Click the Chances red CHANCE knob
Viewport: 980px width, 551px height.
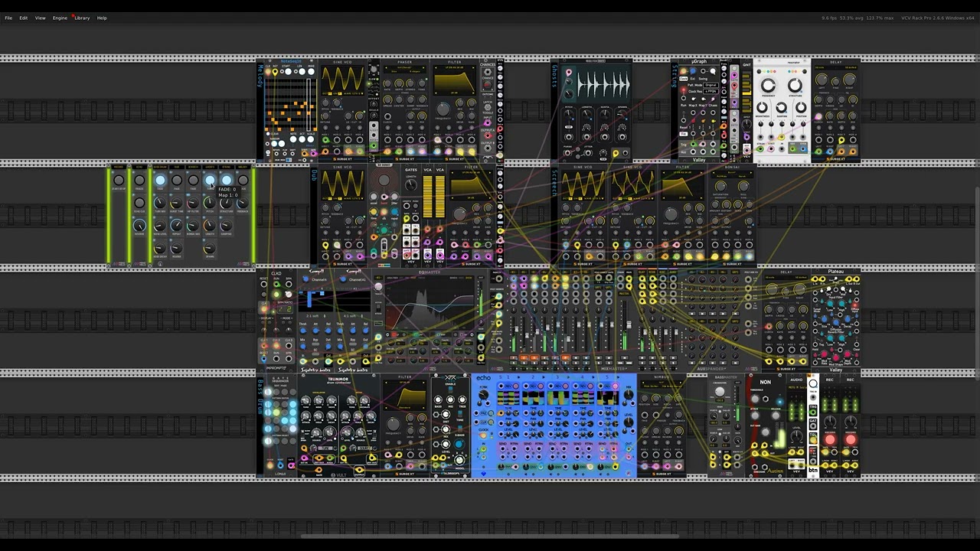coord(488,85)
